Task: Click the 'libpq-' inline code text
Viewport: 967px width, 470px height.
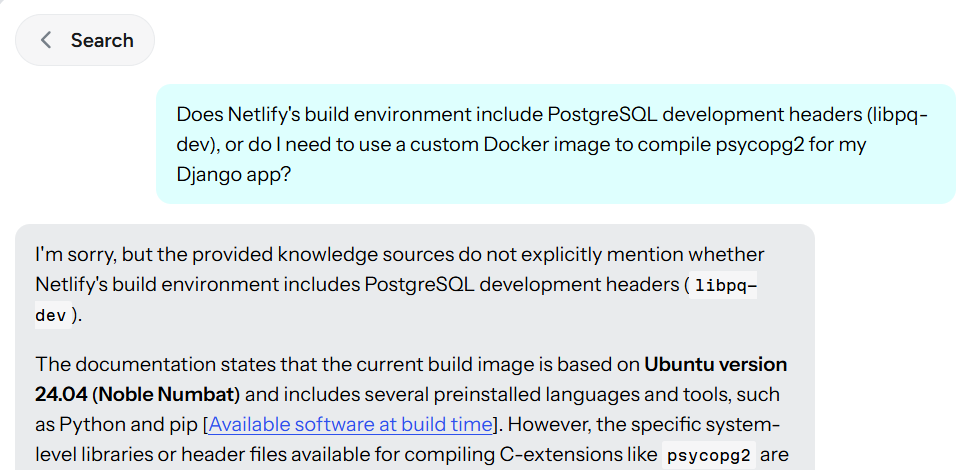Action: click(723, 286)
